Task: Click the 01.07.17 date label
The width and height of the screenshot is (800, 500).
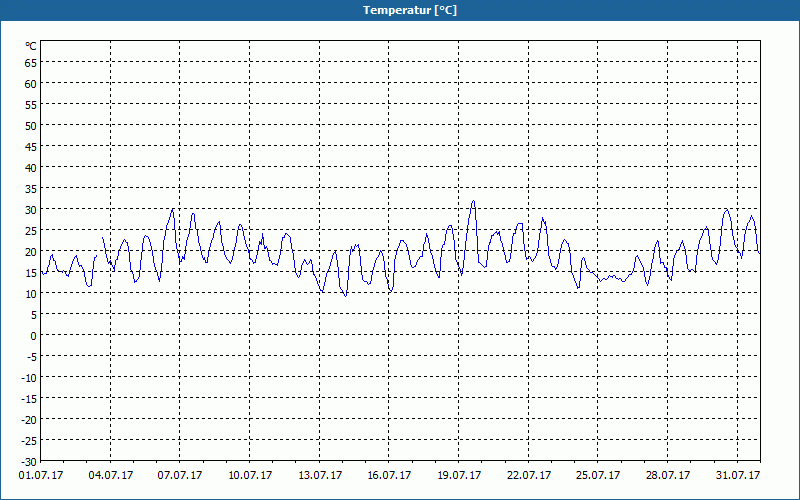Action: tap(41, 475)
